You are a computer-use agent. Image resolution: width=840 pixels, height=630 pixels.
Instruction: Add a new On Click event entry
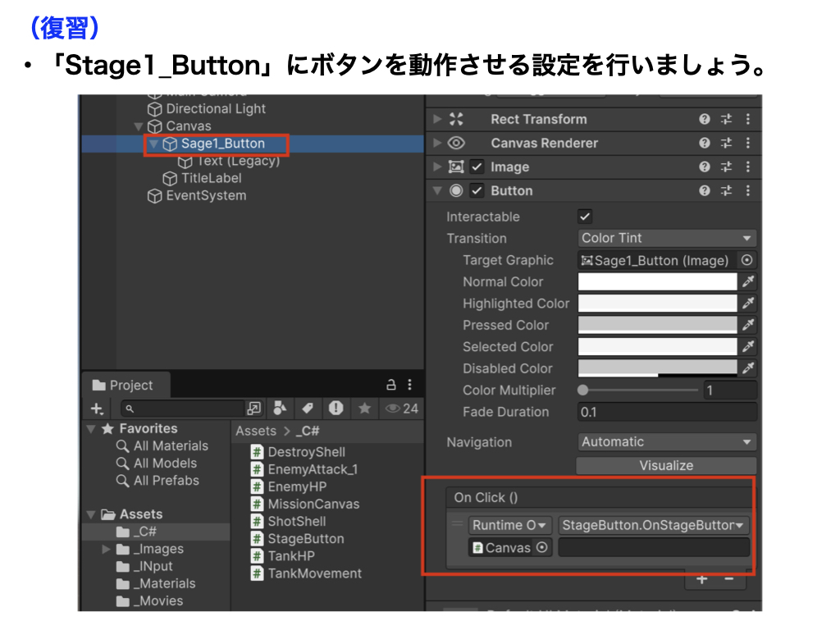pyautogui.click(x=701, y=579)
